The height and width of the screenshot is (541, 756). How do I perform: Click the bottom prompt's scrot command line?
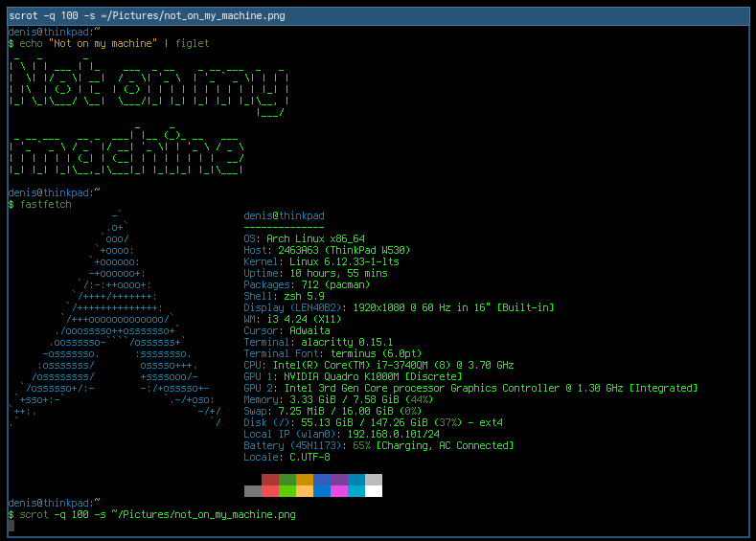pos(152,514)
